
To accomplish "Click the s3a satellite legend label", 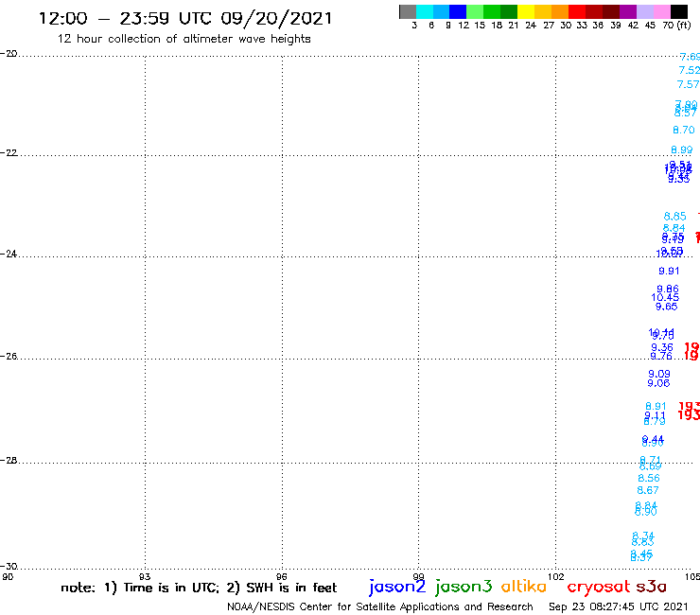I will click(x=652, y=587).
